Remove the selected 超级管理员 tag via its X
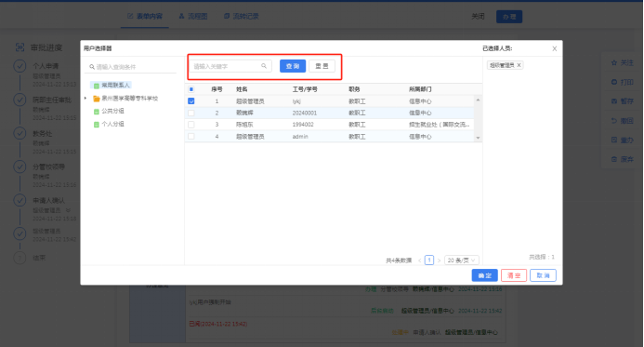The image size is (644, 347). point(519,65)
